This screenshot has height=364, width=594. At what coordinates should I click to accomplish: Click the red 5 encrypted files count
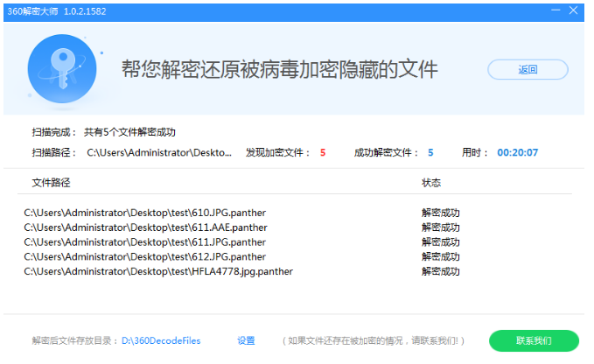coord(323,152)
